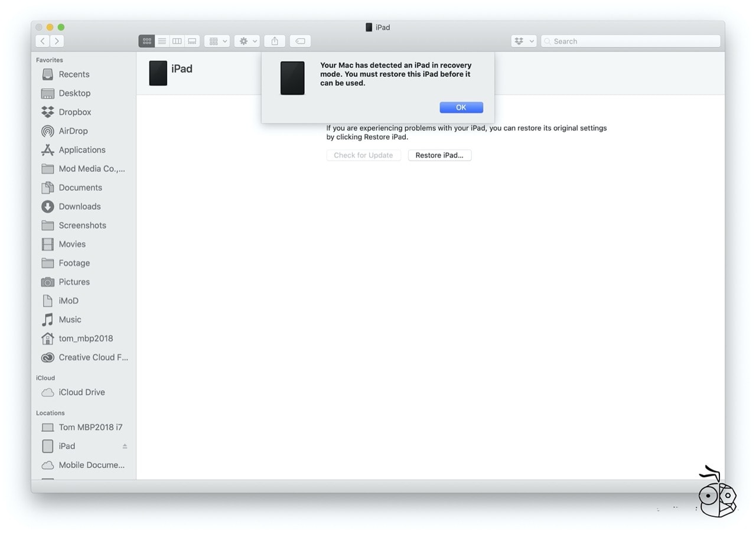Open the Share menu icon
Viewport: 756px width, 534px height.
pyautogui.click(x=274, y=41)
